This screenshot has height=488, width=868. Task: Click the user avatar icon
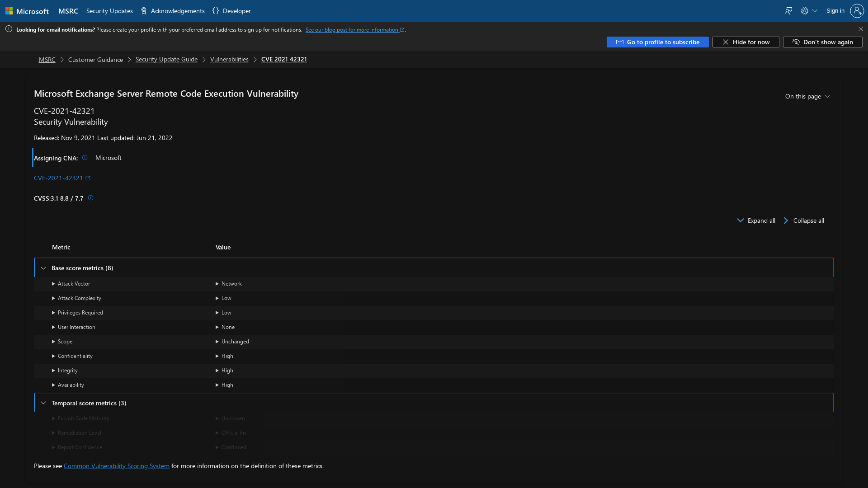(857, 11)
